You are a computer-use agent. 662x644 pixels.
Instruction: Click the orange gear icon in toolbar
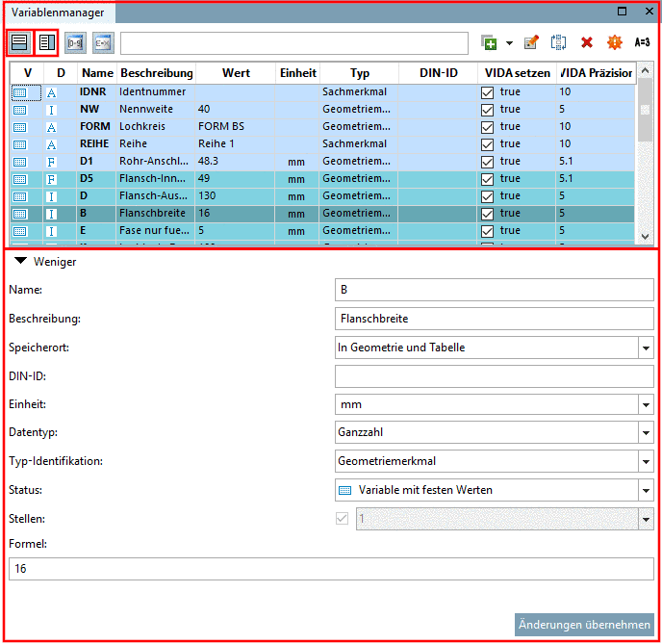614,42
